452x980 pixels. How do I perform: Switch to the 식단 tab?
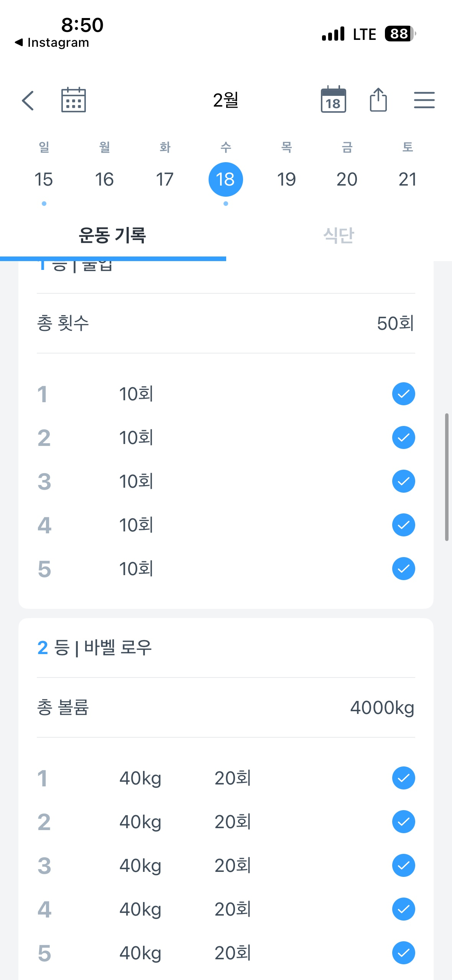(339, 235)
